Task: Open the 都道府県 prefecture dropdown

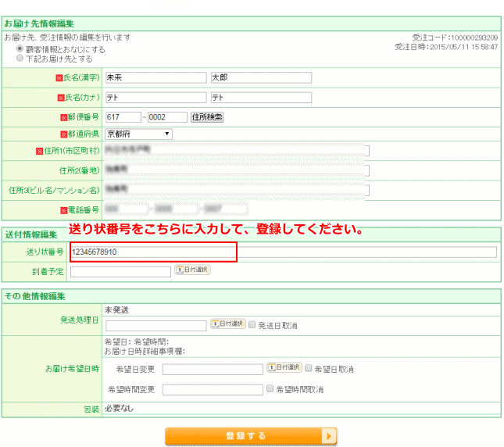Action: 138,134
